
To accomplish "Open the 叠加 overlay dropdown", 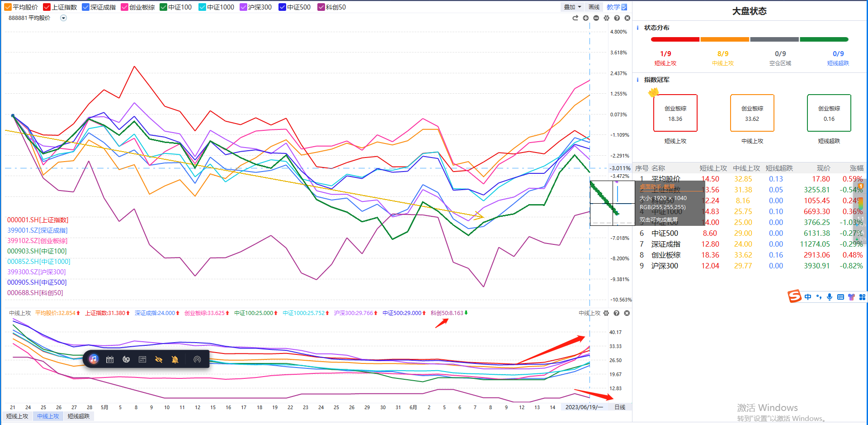I will (x=572, y=7).
